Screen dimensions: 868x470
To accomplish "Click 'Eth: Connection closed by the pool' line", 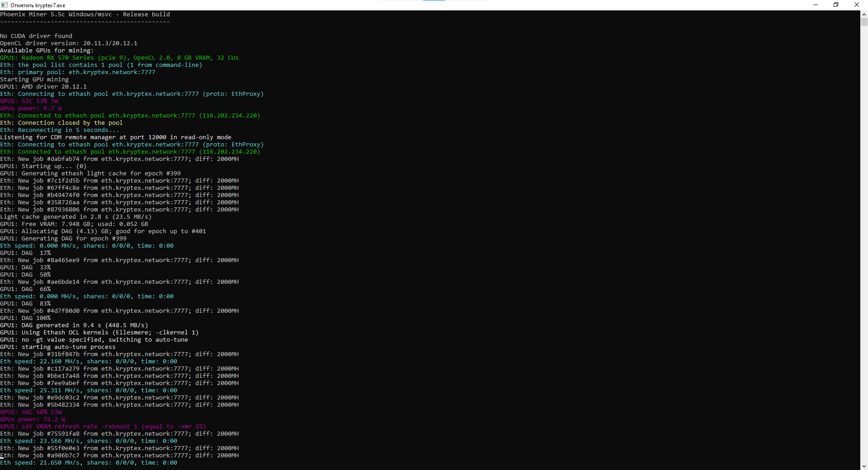I will coord(61,123).
